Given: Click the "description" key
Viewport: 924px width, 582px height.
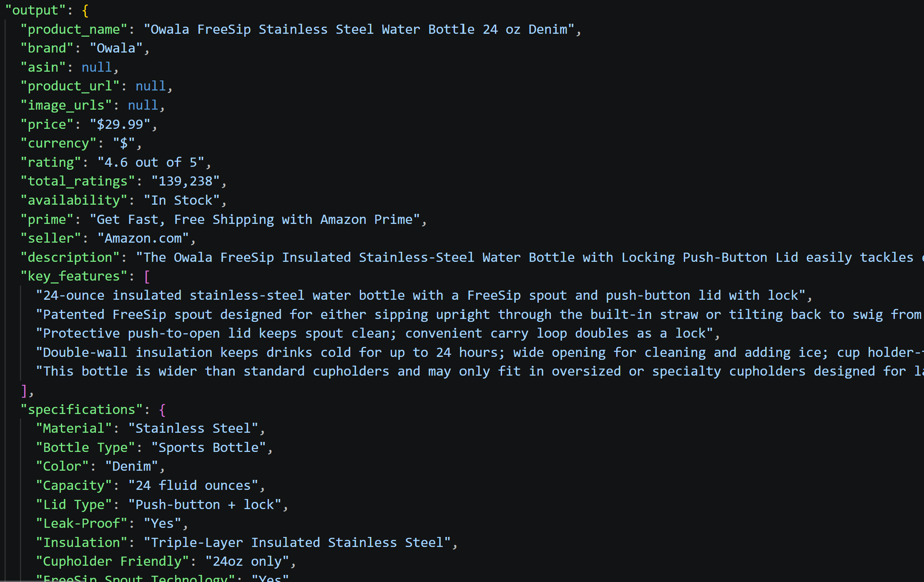Looking at the screenshot, I should tap(70, 258).
